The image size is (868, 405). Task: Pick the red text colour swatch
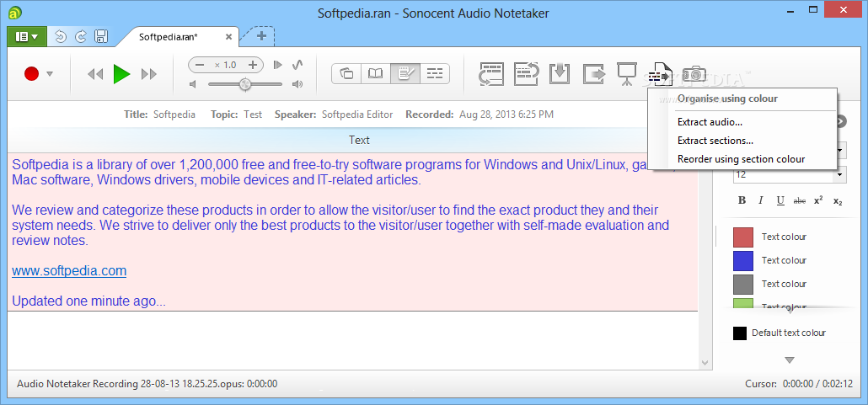coord(743,237)
